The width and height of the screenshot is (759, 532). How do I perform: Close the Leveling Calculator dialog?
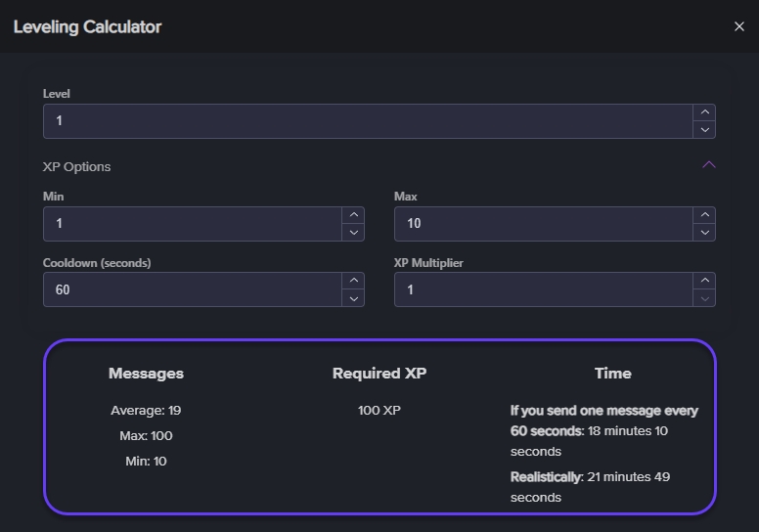click(x=738, y=26)
